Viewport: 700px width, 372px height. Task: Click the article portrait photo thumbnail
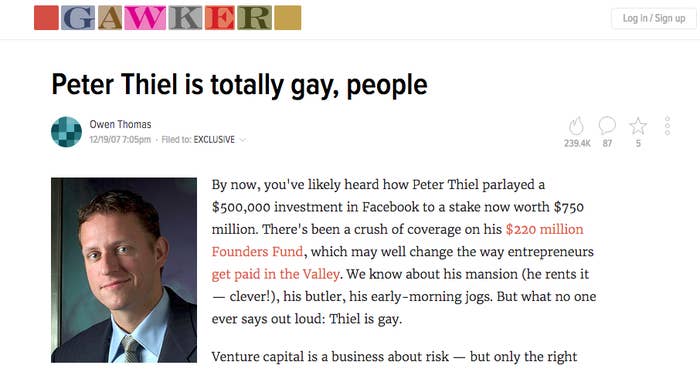[x=124, y=270]
